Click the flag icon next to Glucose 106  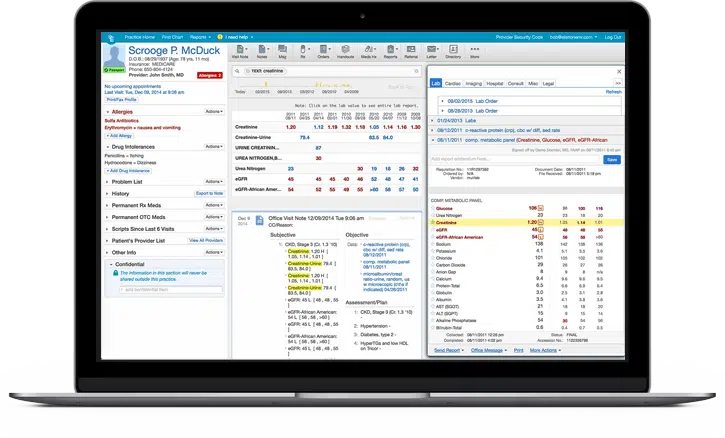[541, 208]
